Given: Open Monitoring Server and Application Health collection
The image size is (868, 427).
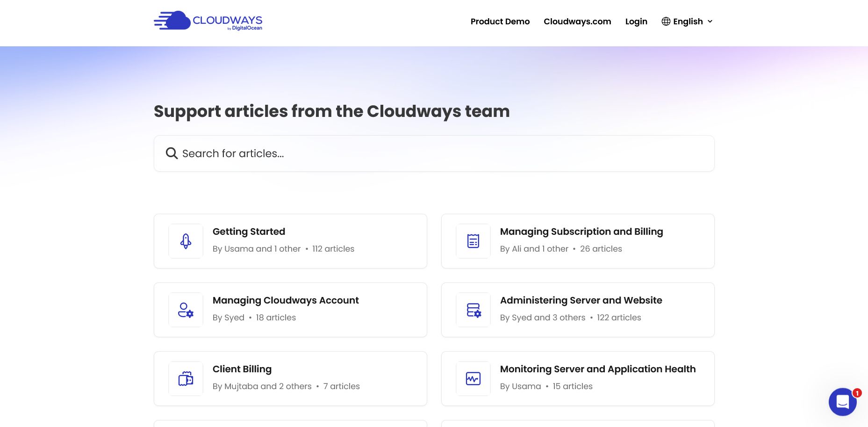Looking at the screenshot, I should click(x=578, y=378).
